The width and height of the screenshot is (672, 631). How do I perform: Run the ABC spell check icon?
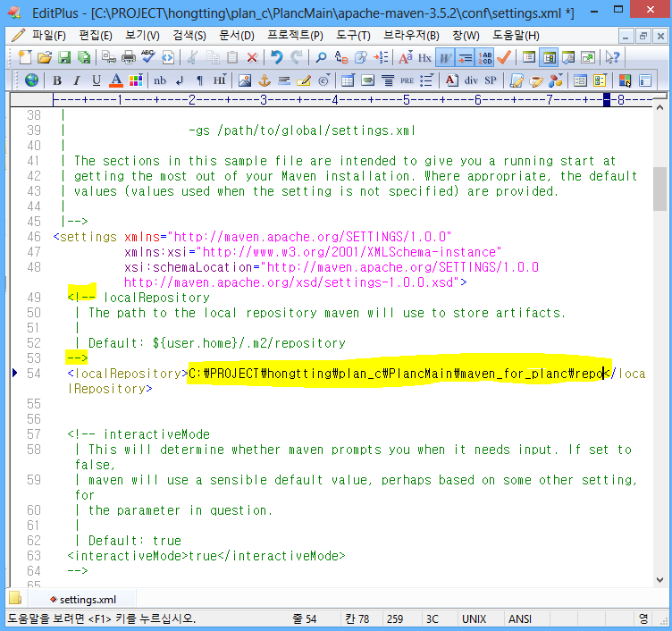[x=148, y=57]
